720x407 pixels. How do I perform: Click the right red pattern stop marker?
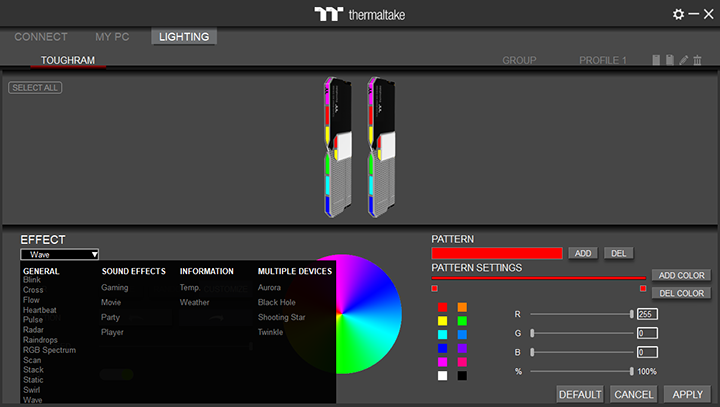(642, 288)
